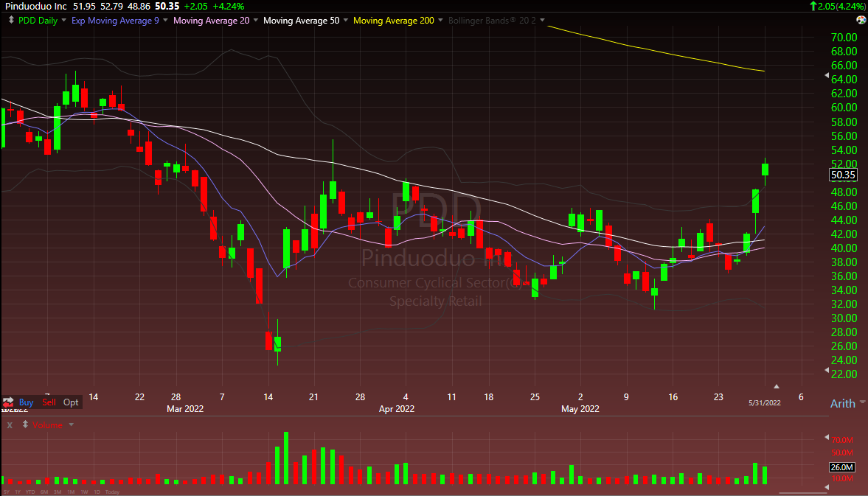The image size is (868, 496).
Task: Click the 70.0M volume axis label
Action: coord(842,440)
